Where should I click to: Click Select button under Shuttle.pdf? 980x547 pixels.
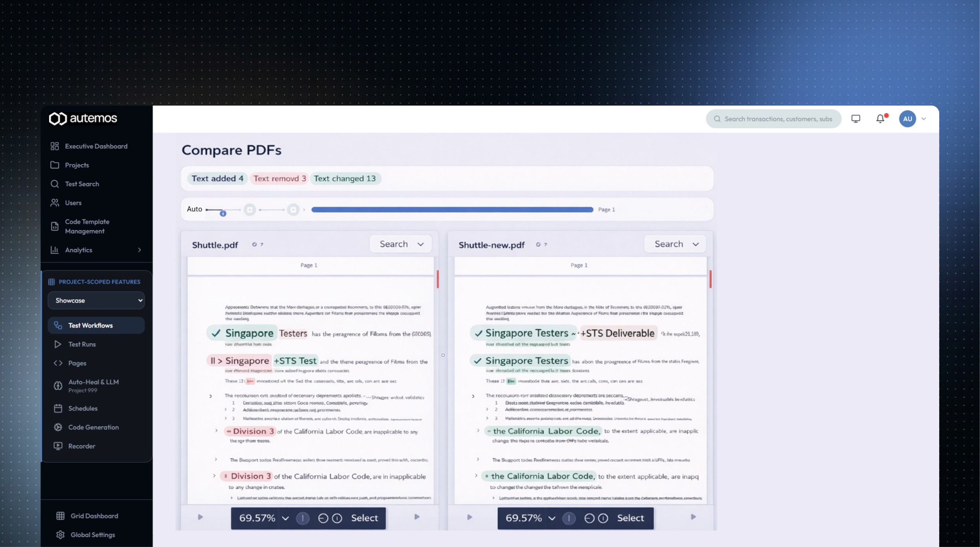(364, 518)
